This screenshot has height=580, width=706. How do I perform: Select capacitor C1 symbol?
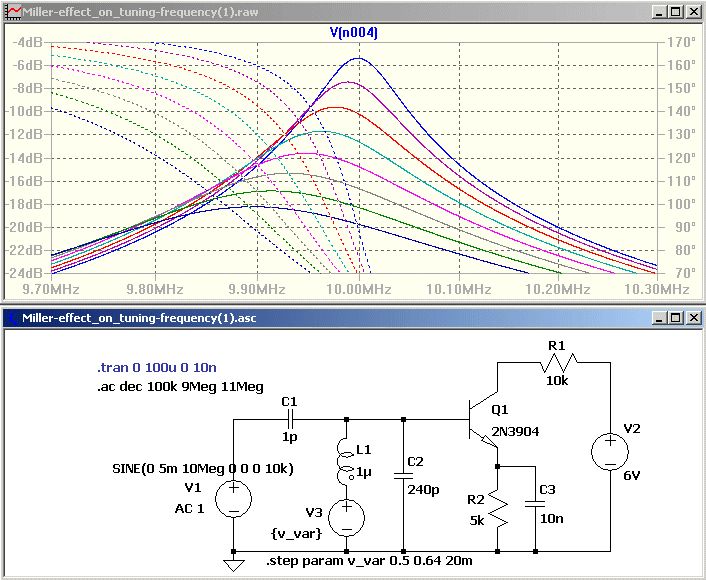click(x=290, y=419)
